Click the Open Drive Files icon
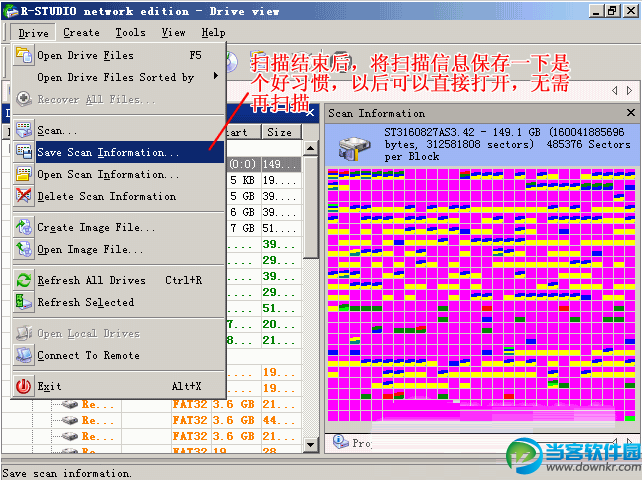The width and height of the screenshot is (642, 481). click(x=24, y=55)
